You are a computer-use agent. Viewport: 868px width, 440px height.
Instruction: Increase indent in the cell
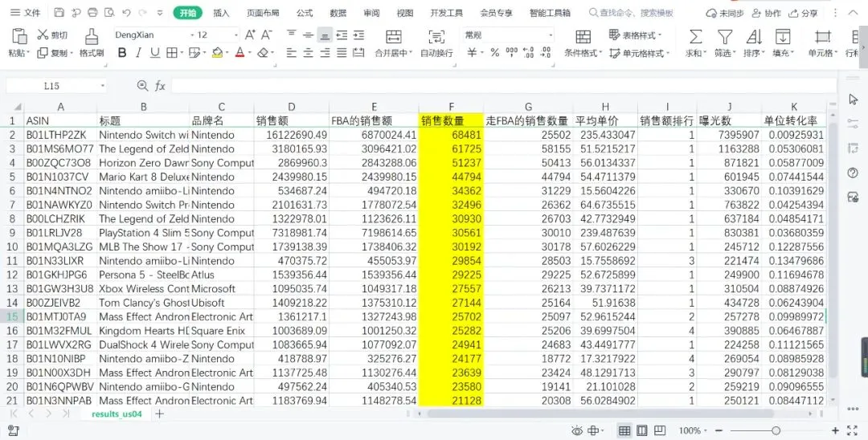[x=359, y=35]
